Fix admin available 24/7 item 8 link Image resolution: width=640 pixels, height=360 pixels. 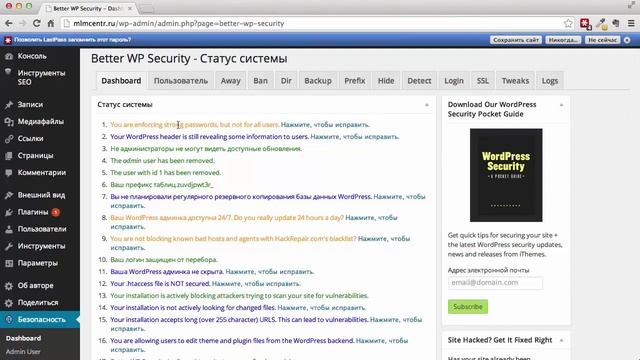click(x=371, y=218)
